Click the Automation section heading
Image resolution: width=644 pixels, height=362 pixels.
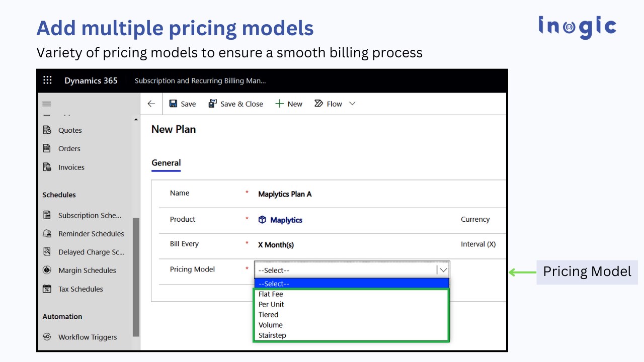point(62,316)
